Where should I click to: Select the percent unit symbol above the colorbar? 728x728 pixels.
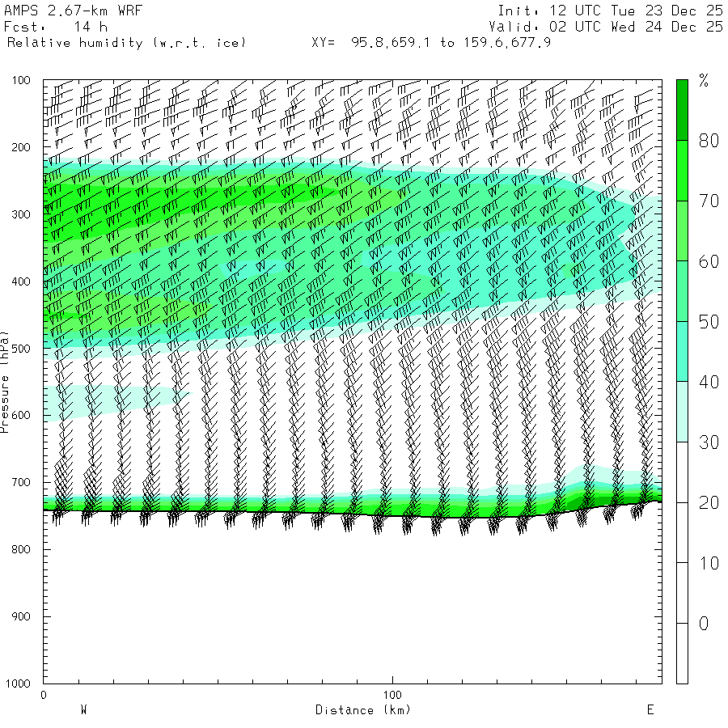[x=704, y=80]
